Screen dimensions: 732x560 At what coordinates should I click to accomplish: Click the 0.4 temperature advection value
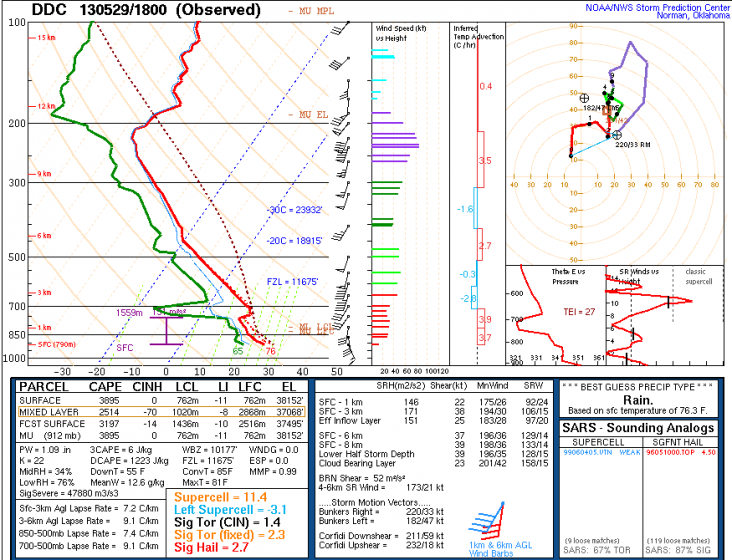[x=486, y=86]
